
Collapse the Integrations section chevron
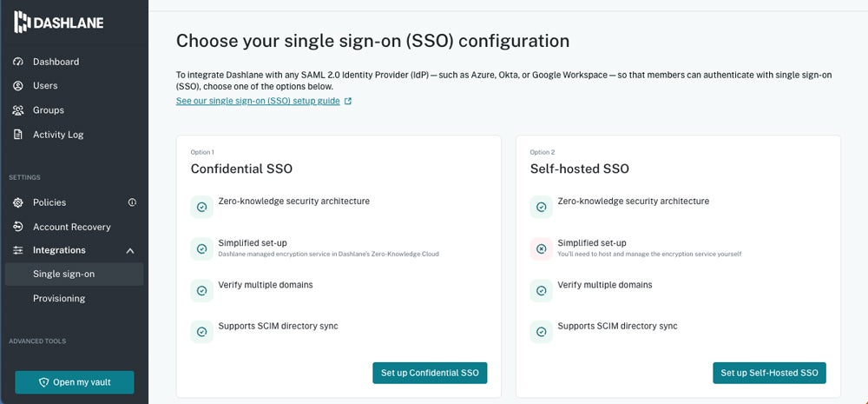130,251
